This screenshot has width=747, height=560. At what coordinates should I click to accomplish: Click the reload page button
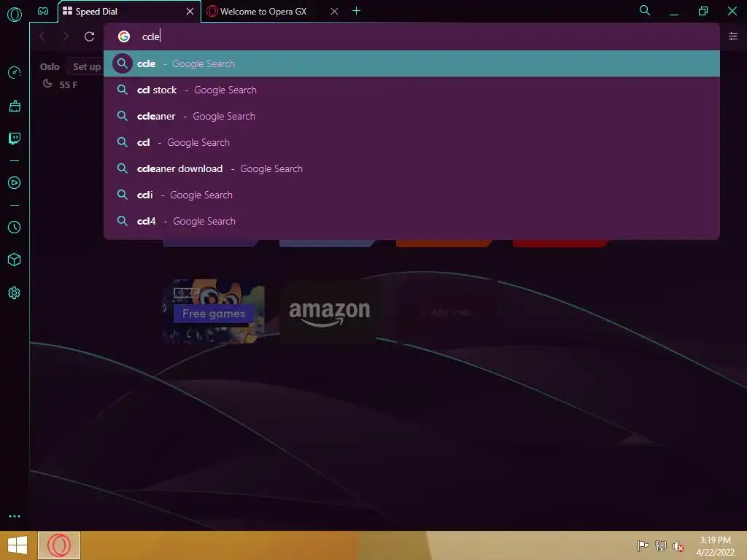coord(89,36)
